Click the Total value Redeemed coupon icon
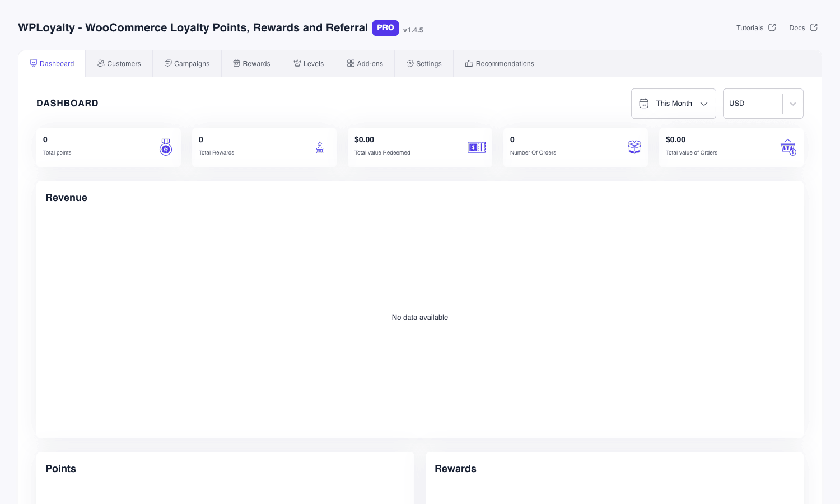This screenshot has width=840, height=504. tap(477, 147)
